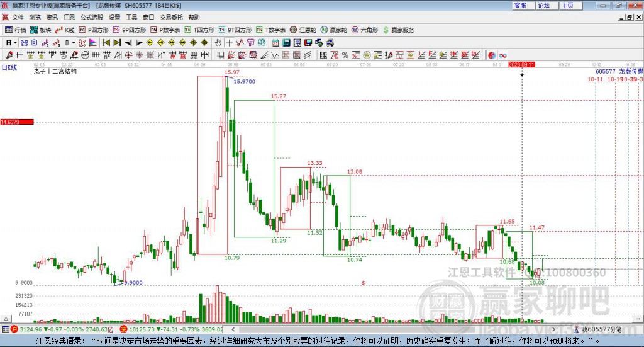This screenshot has width=644, height=347.
Task: Toggle the infinity symbol icon
Action: pos(502,55)
